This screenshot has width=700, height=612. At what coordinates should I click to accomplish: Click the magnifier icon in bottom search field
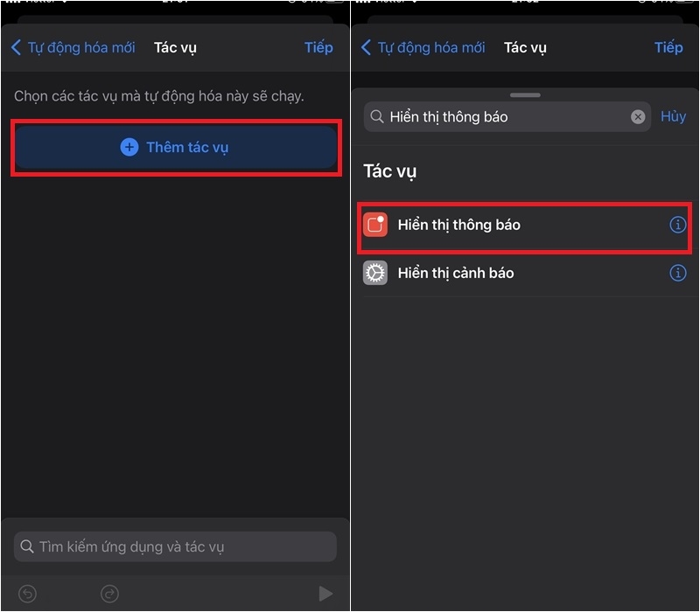27,546
